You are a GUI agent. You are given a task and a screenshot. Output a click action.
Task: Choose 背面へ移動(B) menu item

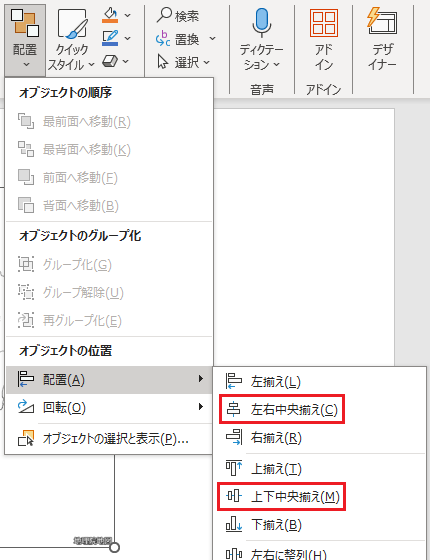(109, 206)
